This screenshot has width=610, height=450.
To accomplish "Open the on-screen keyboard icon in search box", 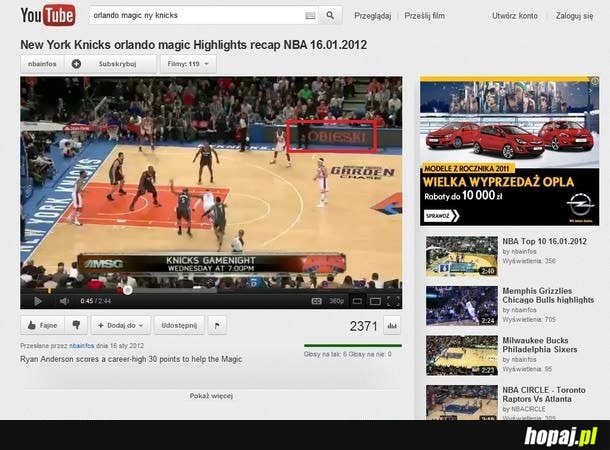I will pyautogui.click(x=310, y=16).
